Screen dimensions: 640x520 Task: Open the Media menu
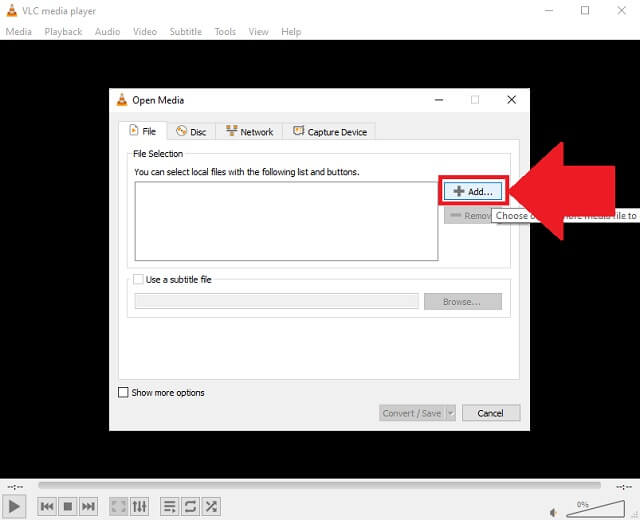(19, 31)
